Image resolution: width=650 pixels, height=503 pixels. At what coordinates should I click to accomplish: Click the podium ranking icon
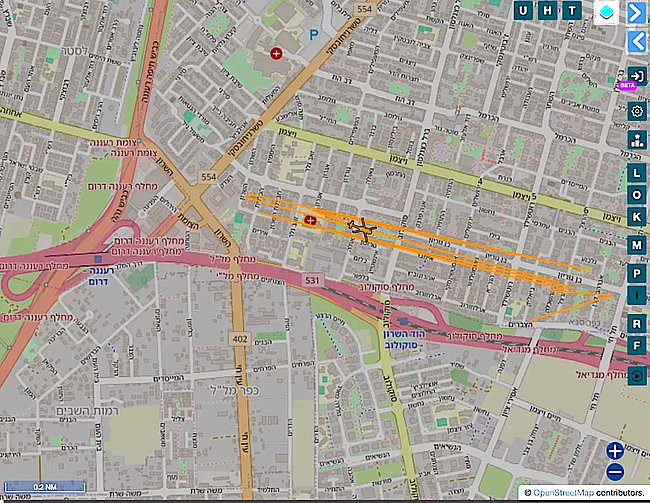pyautogui.click(x=636, y=140)
